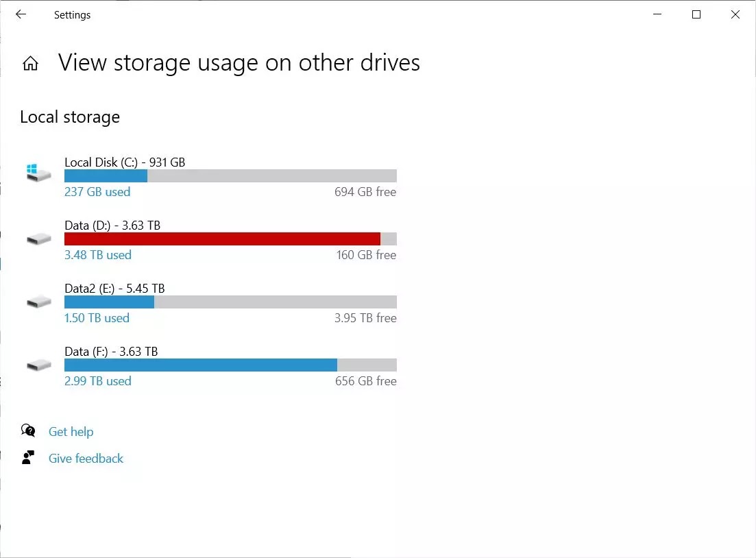Click the back arrow in Settings
The image size is (756, 558).
coord(21,14)
